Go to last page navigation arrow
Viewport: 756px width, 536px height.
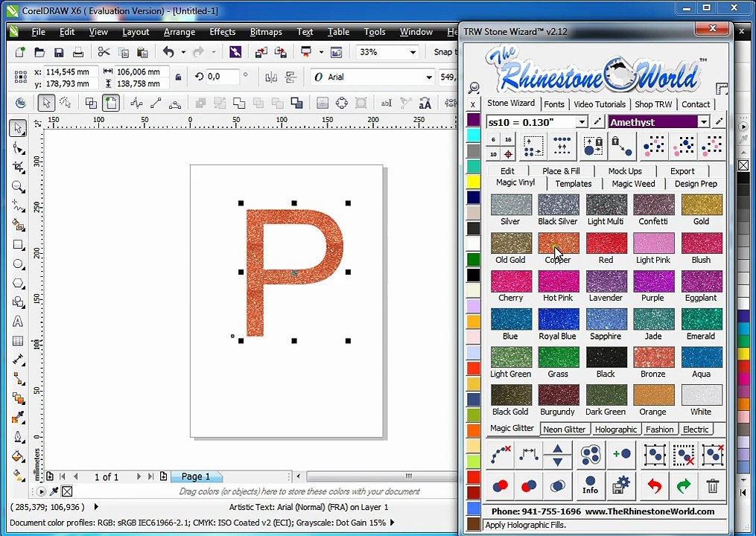pos(151,476)
